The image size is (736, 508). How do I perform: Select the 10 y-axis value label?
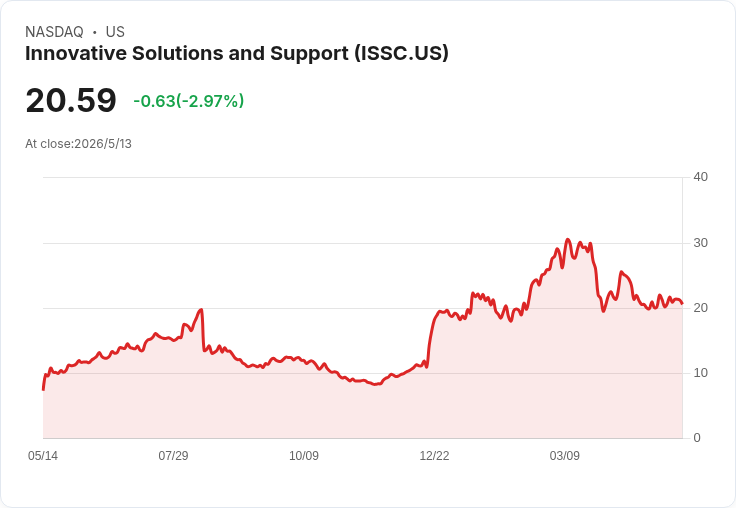click(x=700, y=373)
